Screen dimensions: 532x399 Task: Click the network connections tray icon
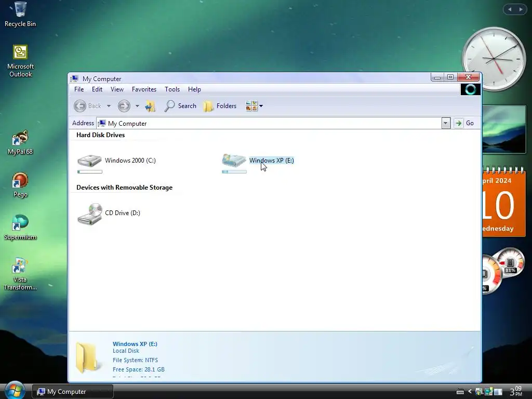pyautogui.click(x=489, y=392)
